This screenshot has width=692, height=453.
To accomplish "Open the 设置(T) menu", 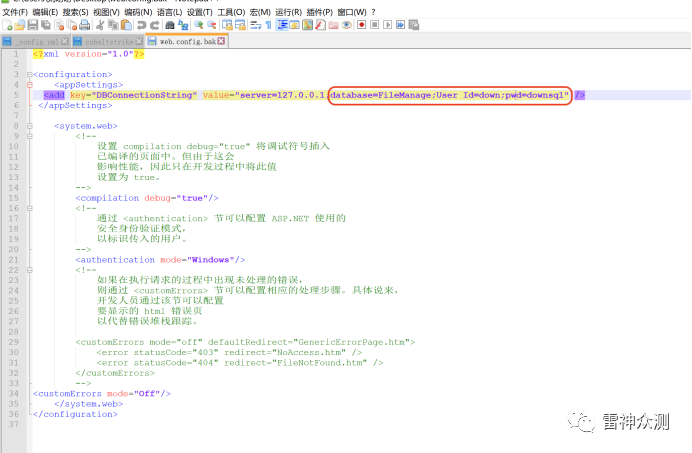I will pos(199,12).
